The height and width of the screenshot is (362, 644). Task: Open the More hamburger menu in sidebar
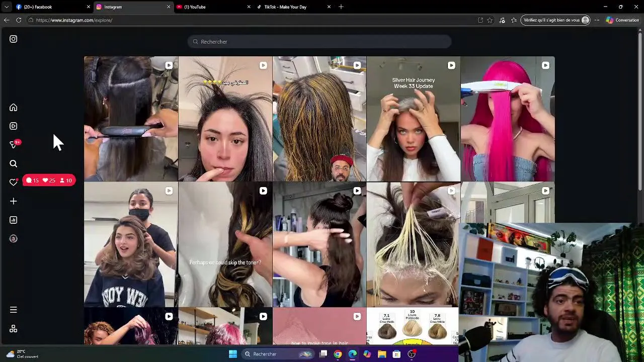pyautogui.click(x=14, y=310)
